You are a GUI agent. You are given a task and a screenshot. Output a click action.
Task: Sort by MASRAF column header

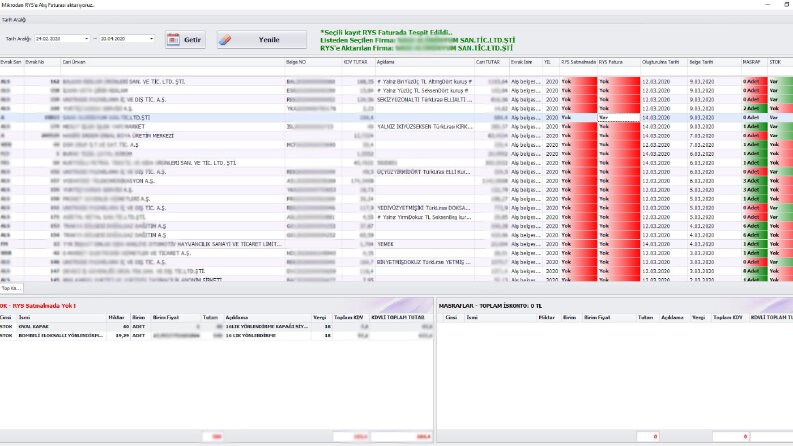coord(755,62)
